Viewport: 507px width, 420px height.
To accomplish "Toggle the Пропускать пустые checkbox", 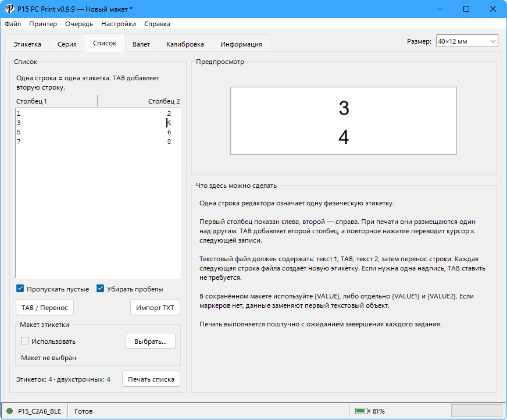I will 20,289.
